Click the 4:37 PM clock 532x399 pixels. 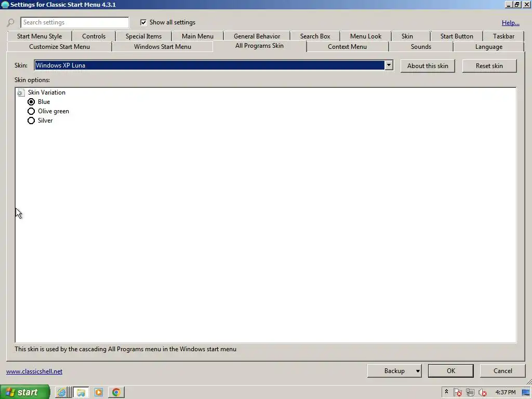coord(505,393)
